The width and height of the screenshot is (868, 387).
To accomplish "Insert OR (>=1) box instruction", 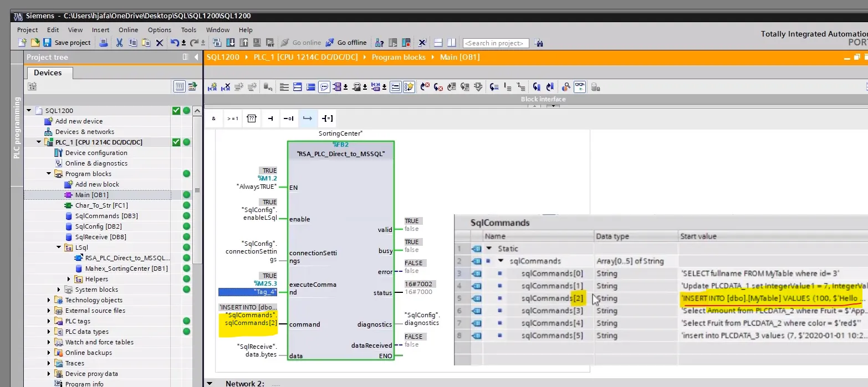I will 233,118.
